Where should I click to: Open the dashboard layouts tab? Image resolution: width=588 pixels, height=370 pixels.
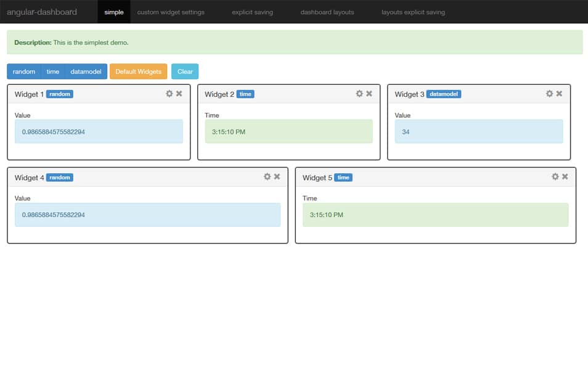point(327,11)
